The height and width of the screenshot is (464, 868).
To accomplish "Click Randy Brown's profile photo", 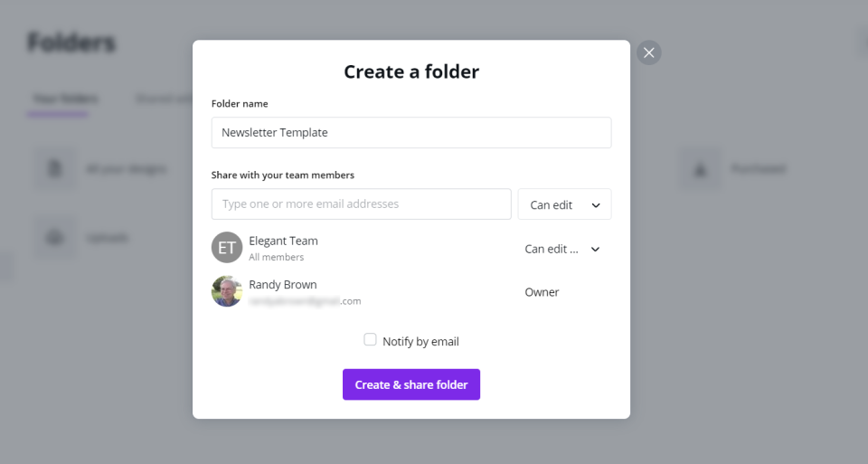I will [227, 291].
